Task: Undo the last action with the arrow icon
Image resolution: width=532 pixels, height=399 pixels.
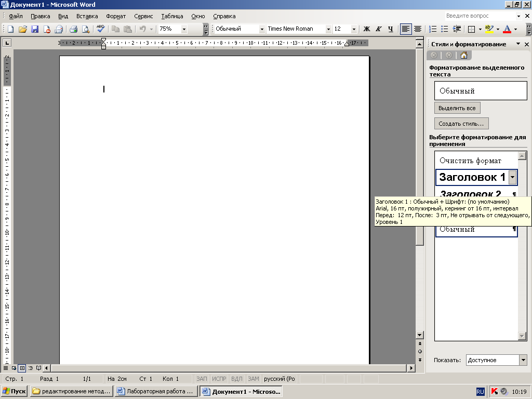Action: 143,29
